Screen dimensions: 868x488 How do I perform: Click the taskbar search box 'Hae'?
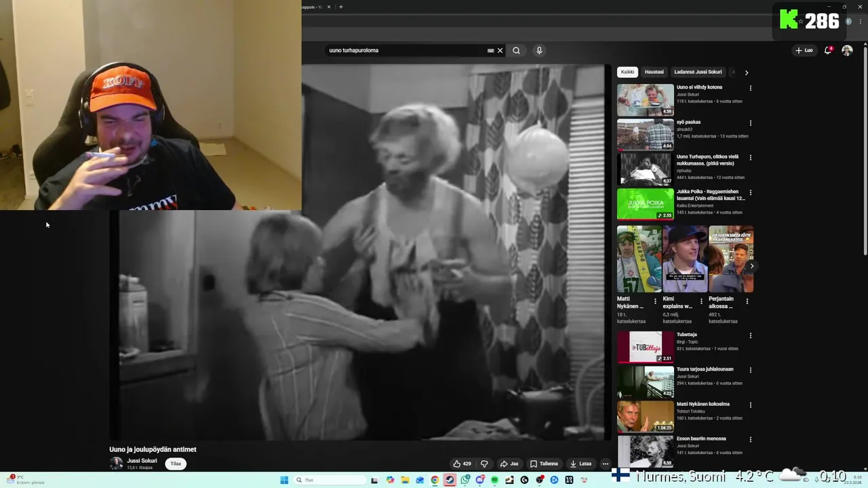pos(330,480)
